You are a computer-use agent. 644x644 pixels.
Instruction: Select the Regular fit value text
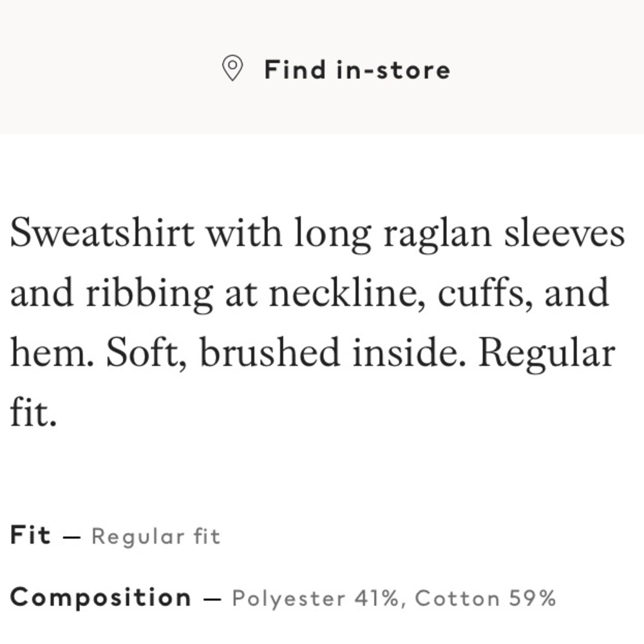coord(156,536)
